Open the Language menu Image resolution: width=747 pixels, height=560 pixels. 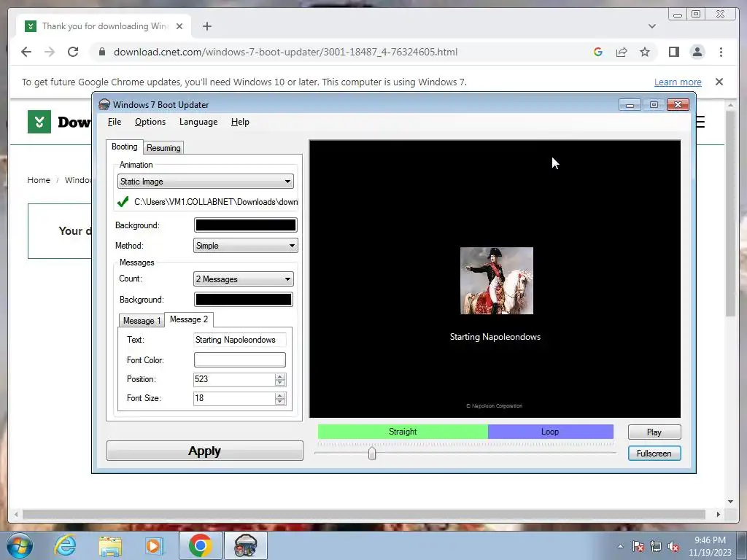click(x=198, y=122)
